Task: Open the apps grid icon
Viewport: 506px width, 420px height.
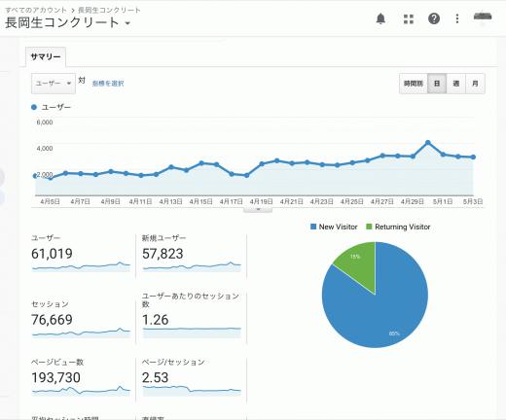Action: [409, 19]
